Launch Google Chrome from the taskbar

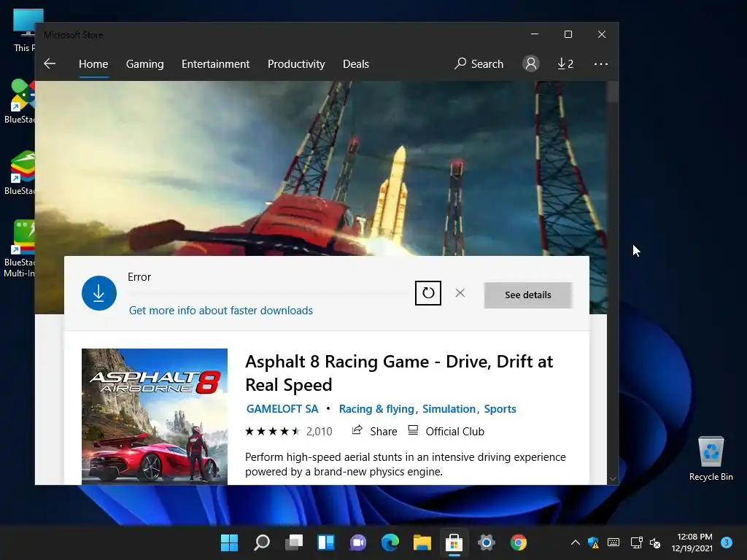point(519,542)
